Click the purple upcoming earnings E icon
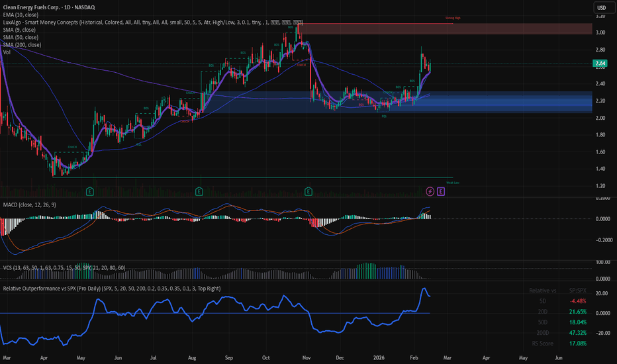The image size is (617, 364). pos(441,192)
